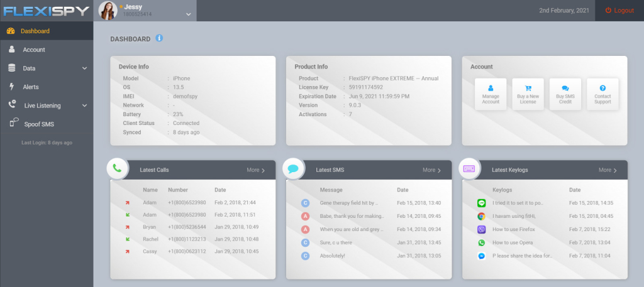This screenshot has height=287, width=644.
Task: Click the FlexiSPY logo
Action: pos(47,11)
